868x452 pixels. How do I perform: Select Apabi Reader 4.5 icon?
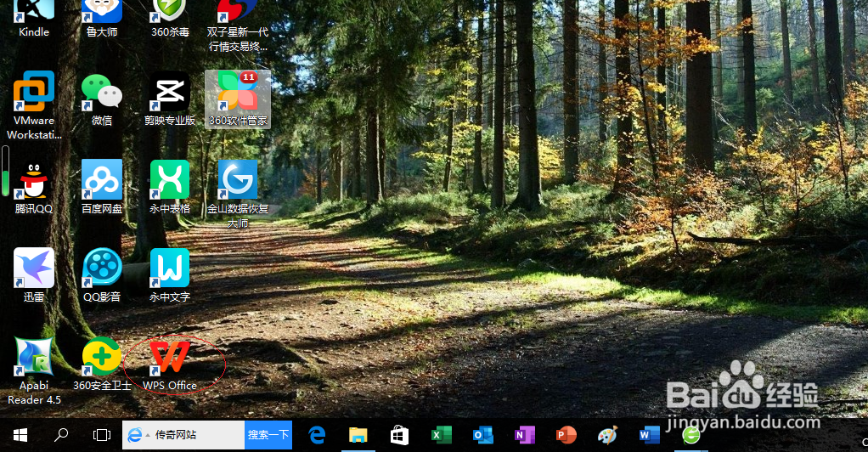click(34, 371)
